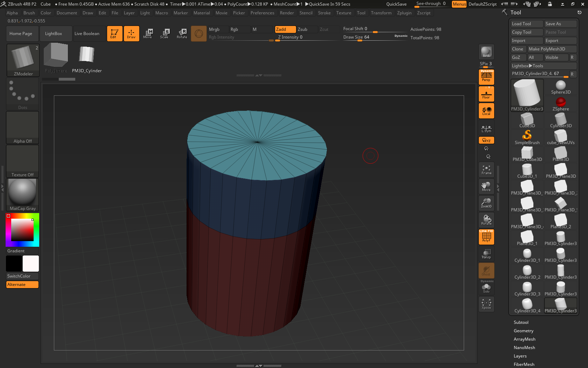
Task: Click the Xpose icon
Action: click(x=486, y=304)
